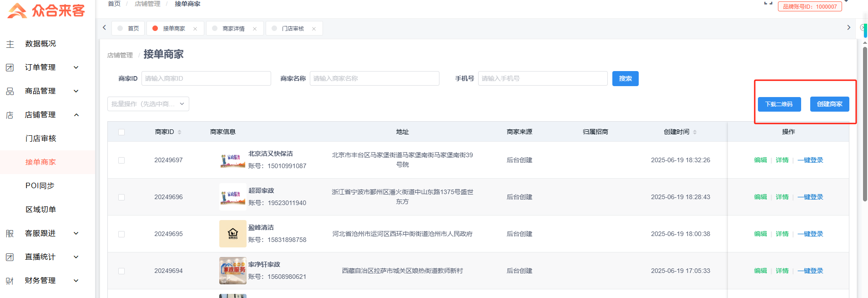Click 详情 for 超哥家政
The height and width of the screenshot is (298, 868).
tap(782, 197)
